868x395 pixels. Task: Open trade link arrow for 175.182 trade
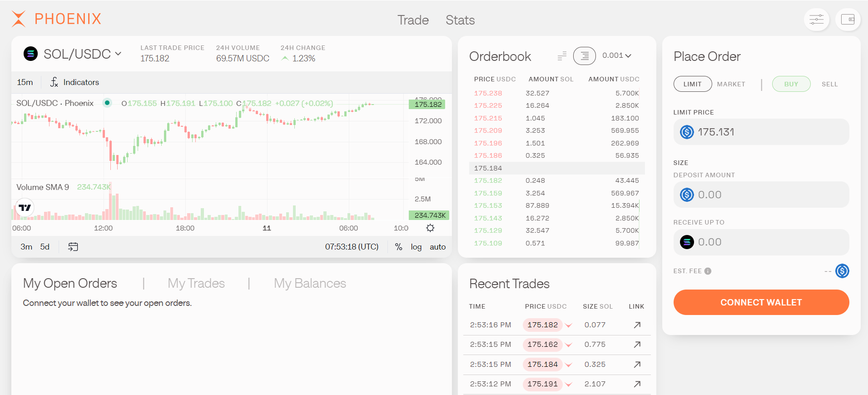(637, 325)
